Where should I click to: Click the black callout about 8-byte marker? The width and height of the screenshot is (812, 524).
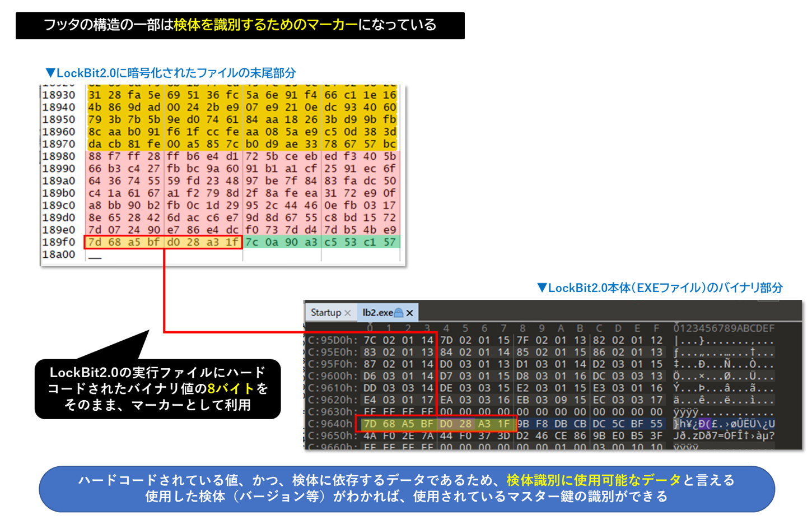tap(157, 388)
